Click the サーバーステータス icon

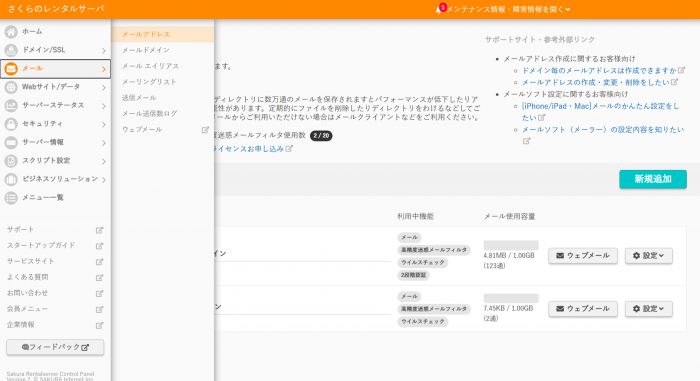[11, 105]
